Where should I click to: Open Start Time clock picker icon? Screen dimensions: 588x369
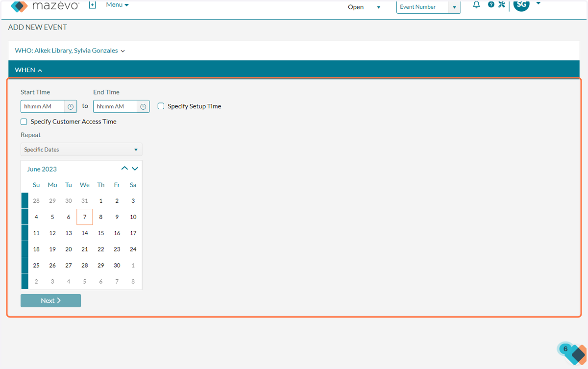click(71, 106)
